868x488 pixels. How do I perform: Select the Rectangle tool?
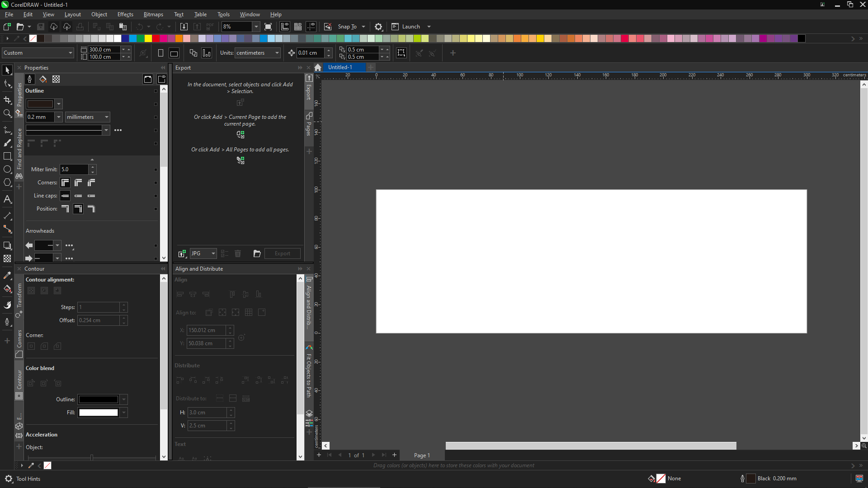click(7, 156)
